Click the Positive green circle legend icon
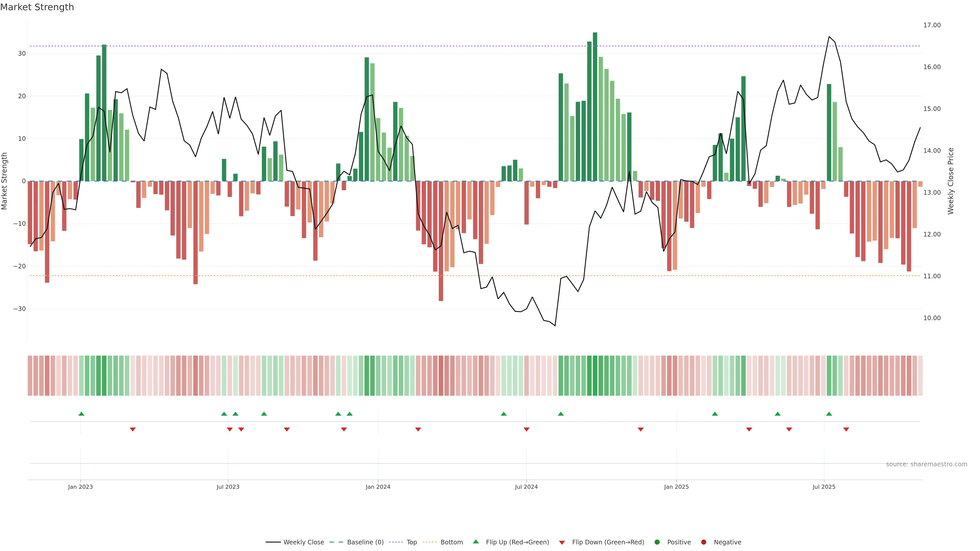Screen dimensions: 980x551 click(x=657, y=542)
